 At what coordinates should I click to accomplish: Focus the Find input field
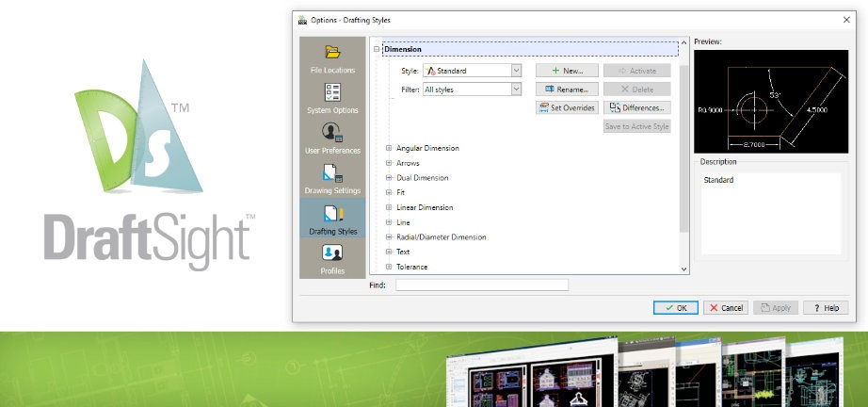click(x=482, y=285)
